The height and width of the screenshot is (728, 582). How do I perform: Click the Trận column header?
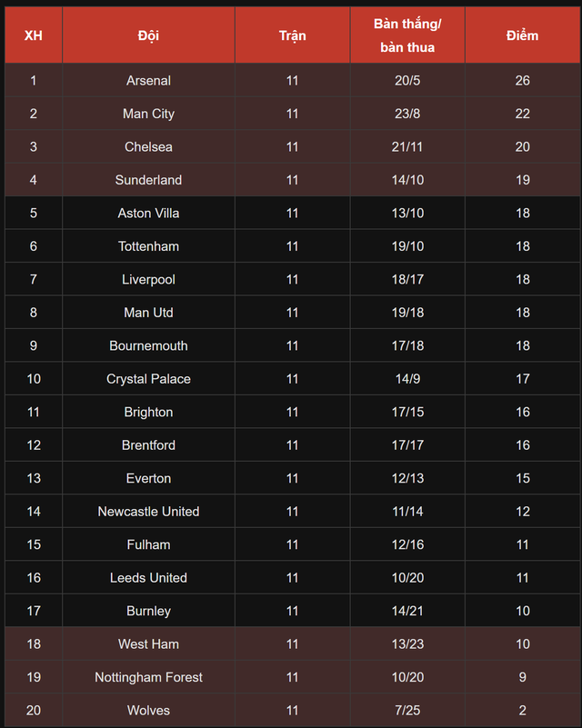(292, 35)
